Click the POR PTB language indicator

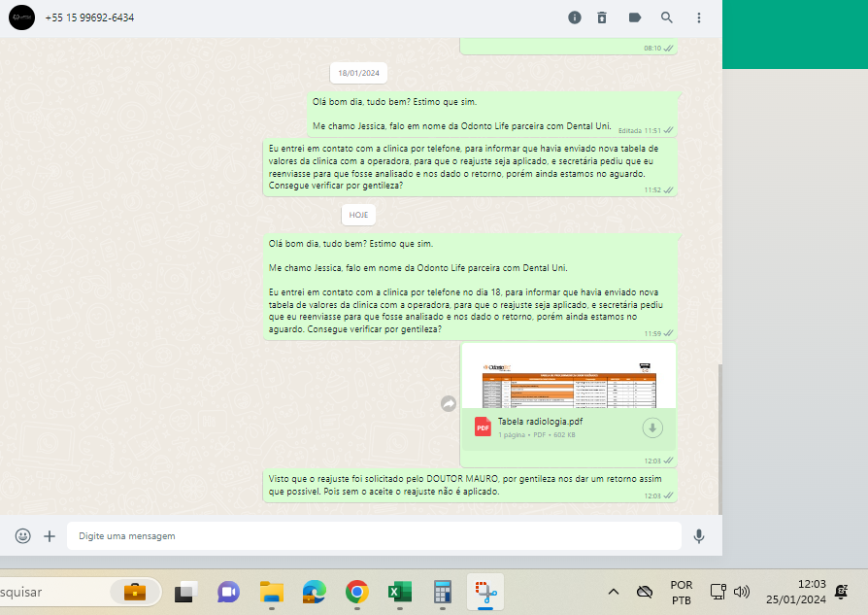coord(682,593)
